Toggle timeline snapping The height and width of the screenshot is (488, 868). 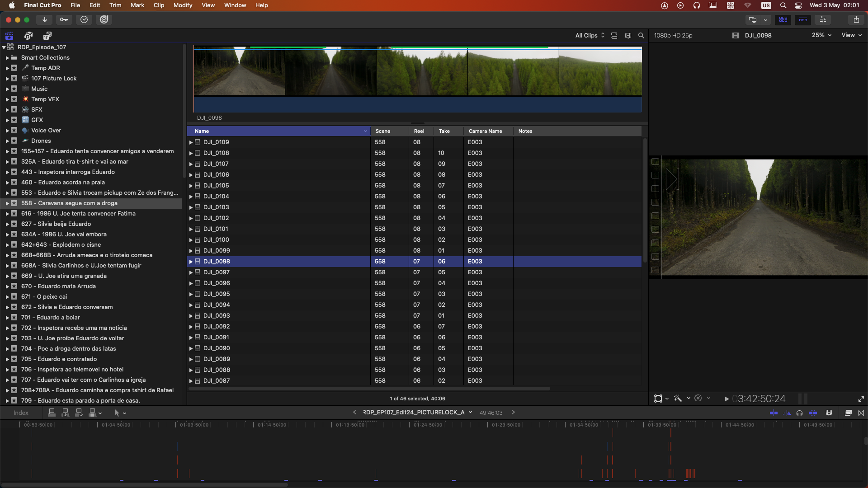(813, 413)
